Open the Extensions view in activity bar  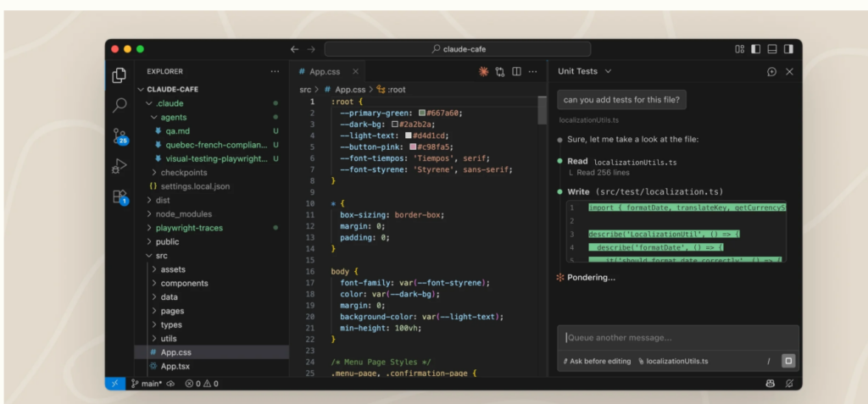[120, 196]
